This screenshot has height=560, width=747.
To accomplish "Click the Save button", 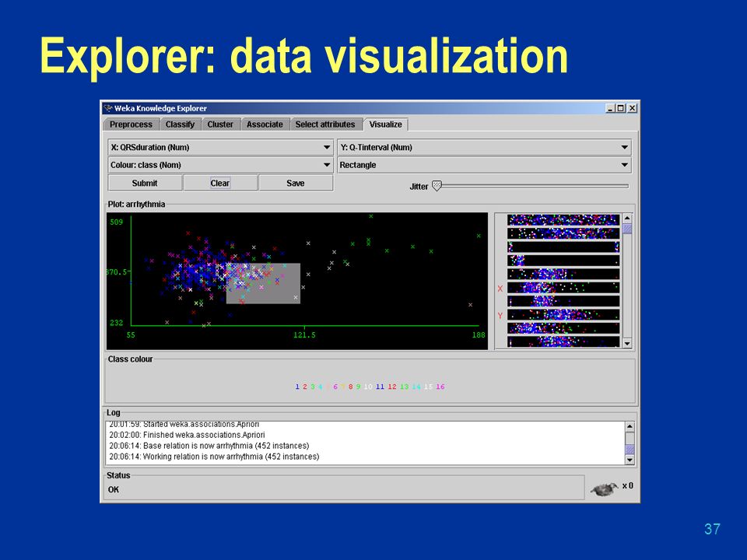I will [x=296, y=183].
